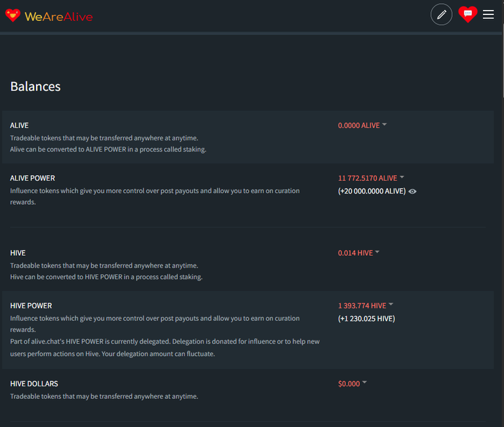Viewport: 504px width, 427px height.
Task: Toggle the eye icon beside delegated ALIVE
Action: coord(412,192)
